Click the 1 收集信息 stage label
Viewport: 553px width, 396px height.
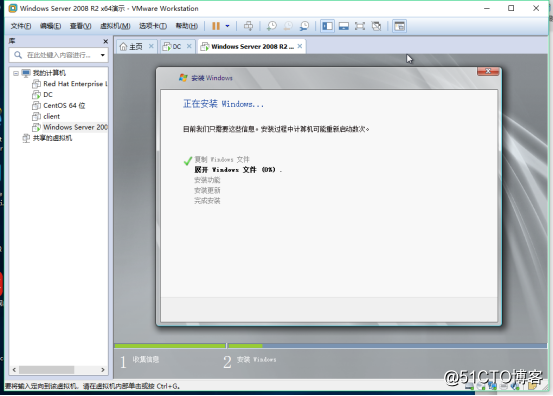[x=139, y=361]
